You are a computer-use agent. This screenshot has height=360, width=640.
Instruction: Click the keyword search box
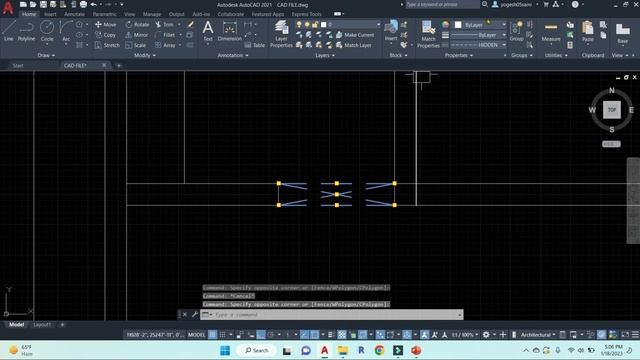[442, 4]
